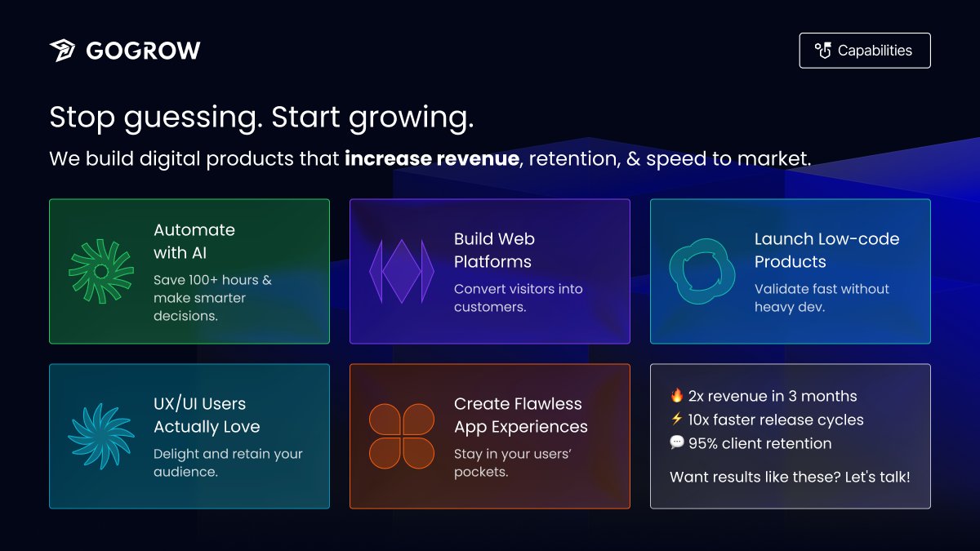Open the Launch Low-code Products card title
This screenshot has width=980, height=551.
pos(826,251)
